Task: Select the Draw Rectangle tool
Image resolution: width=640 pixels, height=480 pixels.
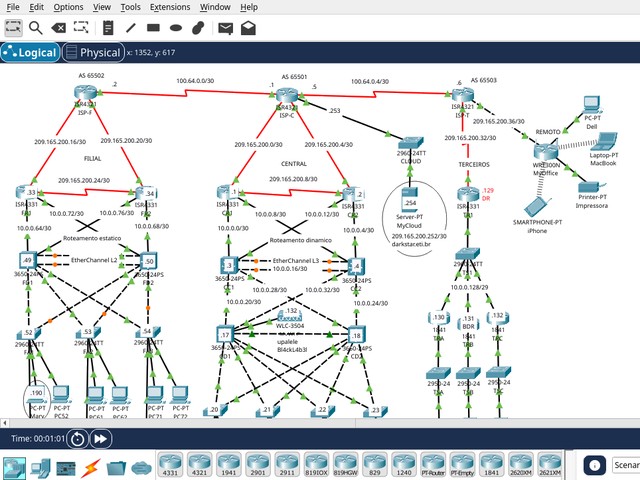Action: coord(154,28)
